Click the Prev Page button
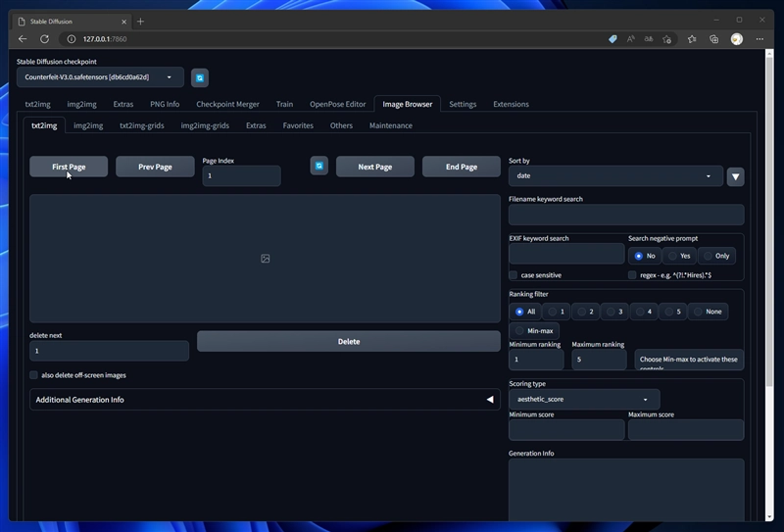Screen dimensions: 784x532 (155, 167)
